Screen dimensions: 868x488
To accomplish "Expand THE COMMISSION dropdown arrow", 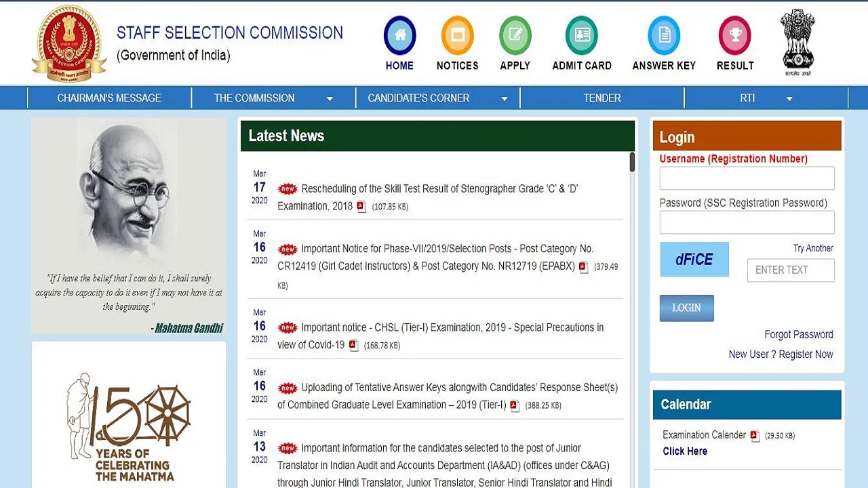I will pyautogui.click(x=330, y=99).
